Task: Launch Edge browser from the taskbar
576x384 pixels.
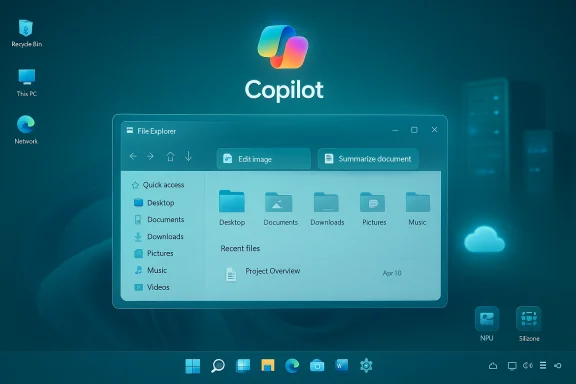Action: tap(292, 366)
